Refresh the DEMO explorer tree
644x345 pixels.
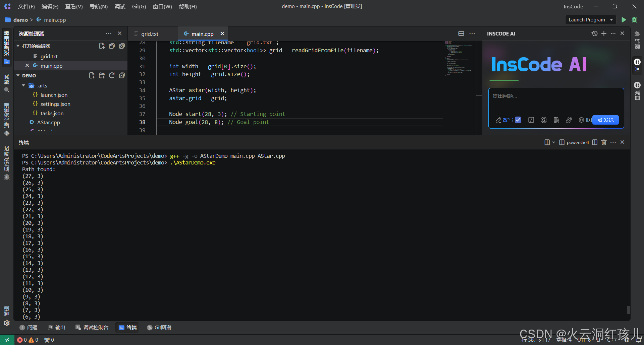tap(112, 76)
